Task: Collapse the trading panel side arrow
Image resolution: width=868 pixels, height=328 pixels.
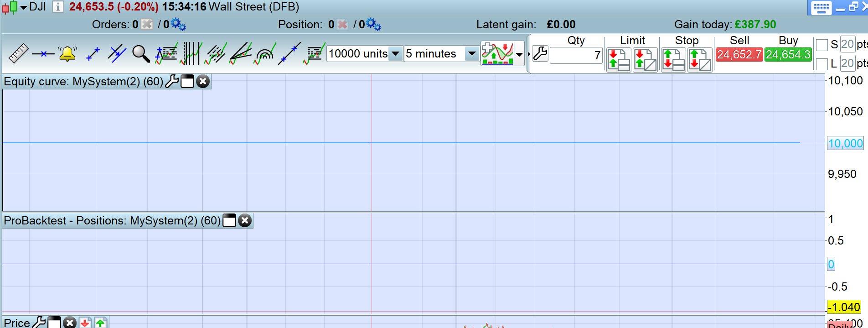Action: 529,54
